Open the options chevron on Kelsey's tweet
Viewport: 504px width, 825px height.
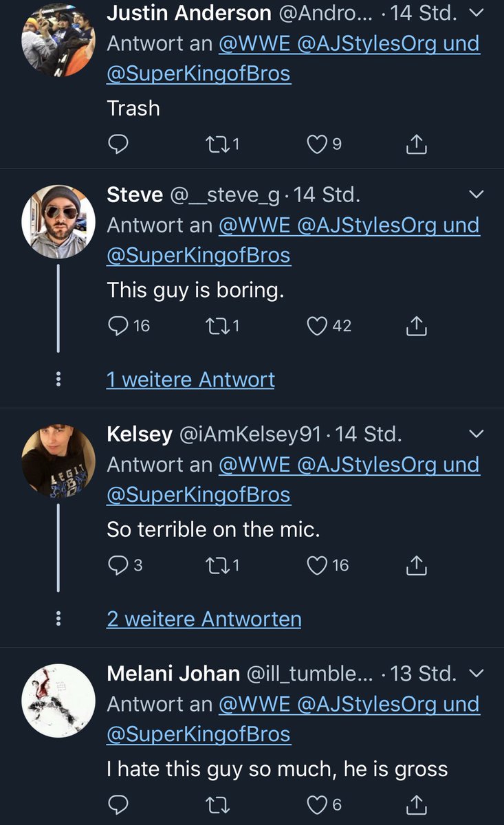pos(476,434)
